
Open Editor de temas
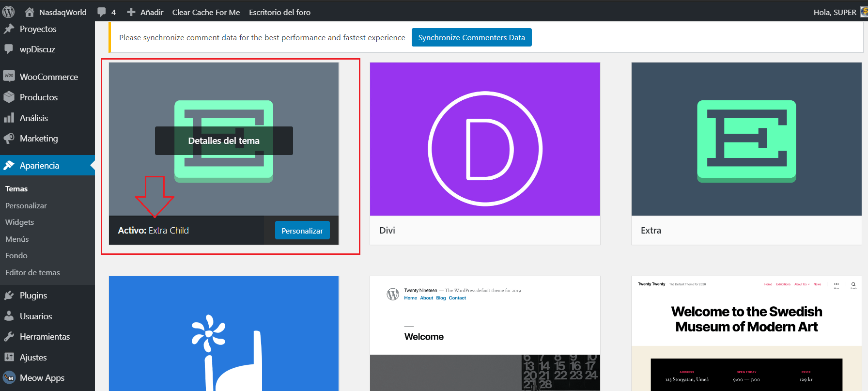click(x=33, y=272)
